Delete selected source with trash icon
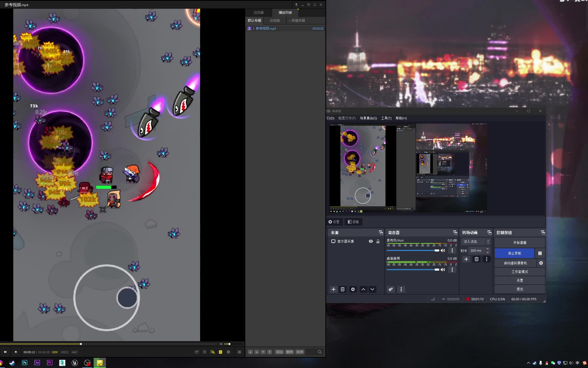 click(342, 289)
